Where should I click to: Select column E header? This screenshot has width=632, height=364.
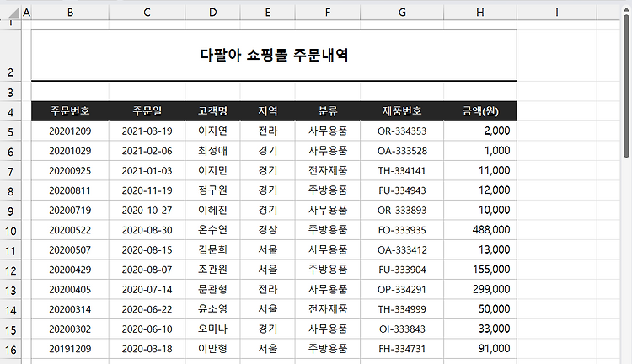click(x=268, y=13)
